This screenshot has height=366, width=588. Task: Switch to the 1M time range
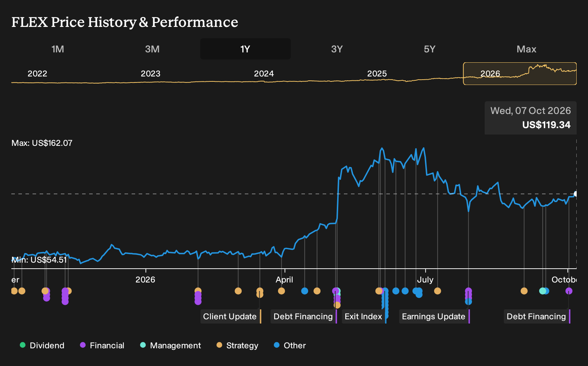(58, 49)
